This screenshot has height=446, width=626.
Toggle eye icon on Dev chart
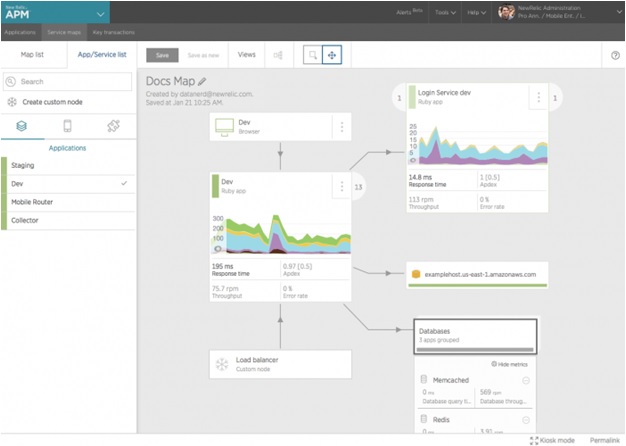point(218,249)
